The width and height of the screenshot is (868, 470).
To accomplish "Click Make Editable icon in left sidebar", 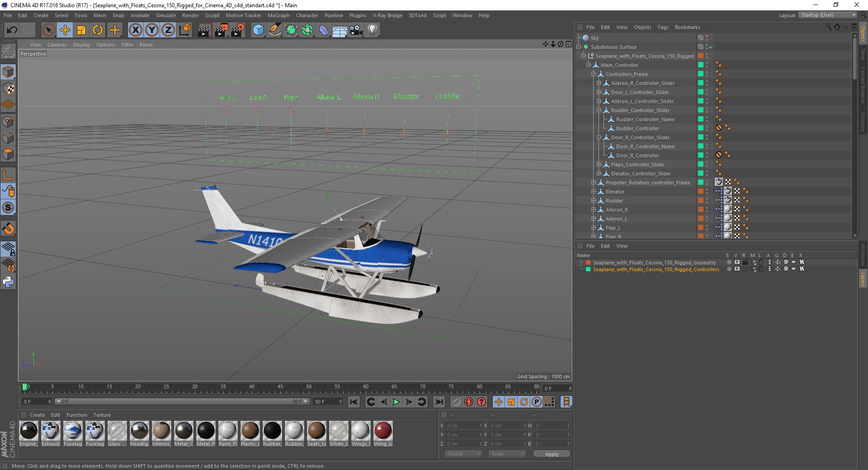I will coord(8,52).
